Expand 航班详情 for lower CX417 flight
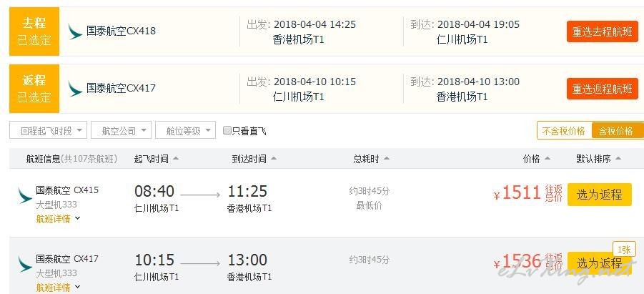 [58, 287]
